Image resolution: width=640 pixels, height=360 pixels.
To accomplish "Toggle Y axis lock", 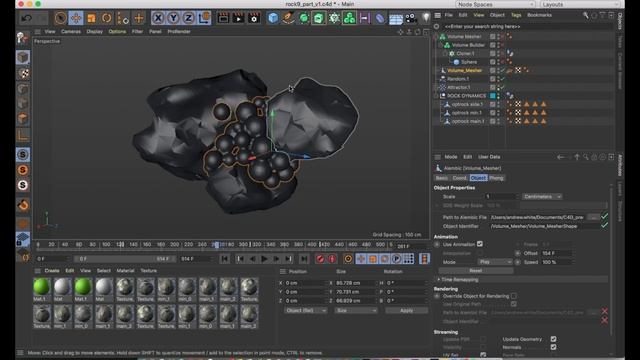I will pyautogui.click(x=173, y=18).
